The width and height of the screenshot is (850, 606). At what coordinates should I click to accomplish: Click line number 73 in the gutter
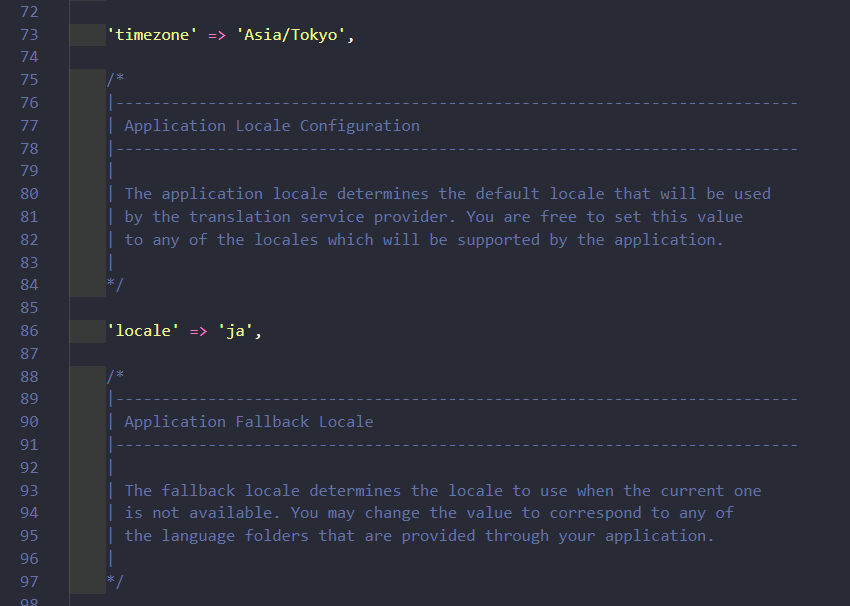(x=29, y=35)
